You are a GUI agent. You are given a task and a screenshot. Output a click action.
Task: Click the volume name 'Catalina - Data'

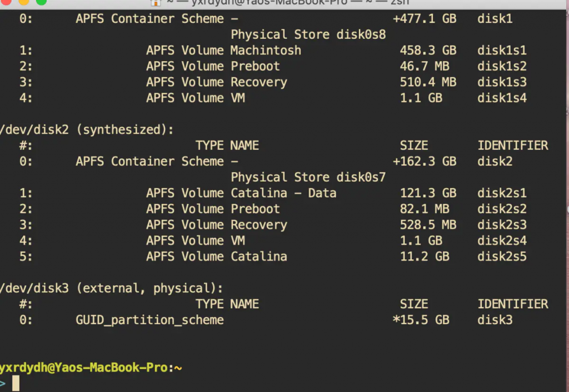pyautogui.click(x=284, y=193)
